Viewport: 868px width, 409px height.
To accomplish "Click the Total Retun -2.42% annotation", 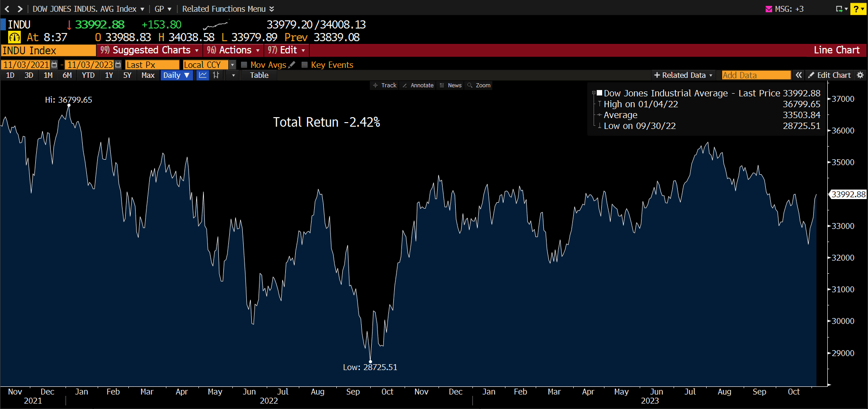I will [326, 122].
